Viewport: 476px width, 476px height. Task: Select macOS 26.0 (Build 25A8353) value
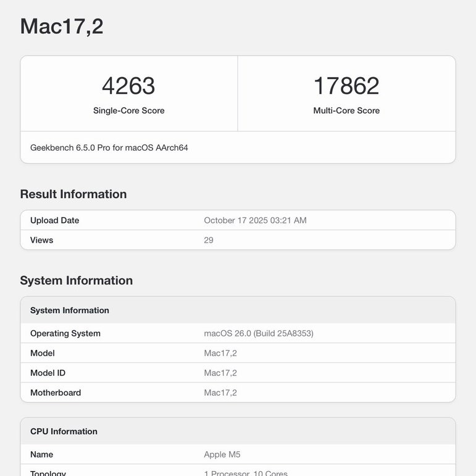click(x=259, y=333)
